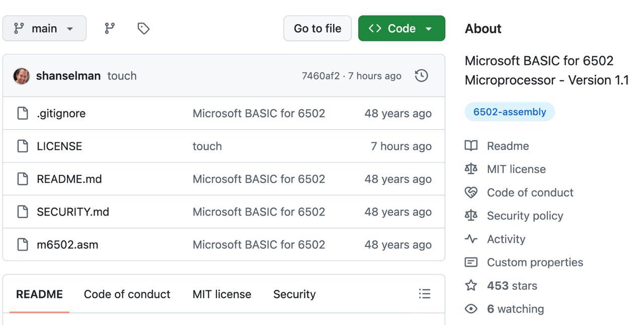The width and height of the screenshot is (644, 325).
Task: Click '48 years ago' in .gitignore row
Action: 398,113
